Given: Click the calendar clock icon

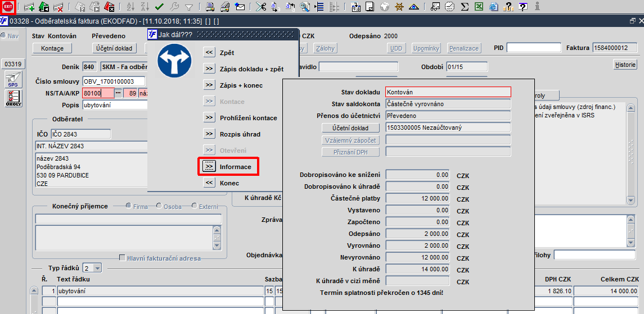Looking at the screenshot, I should coord(450,7).
